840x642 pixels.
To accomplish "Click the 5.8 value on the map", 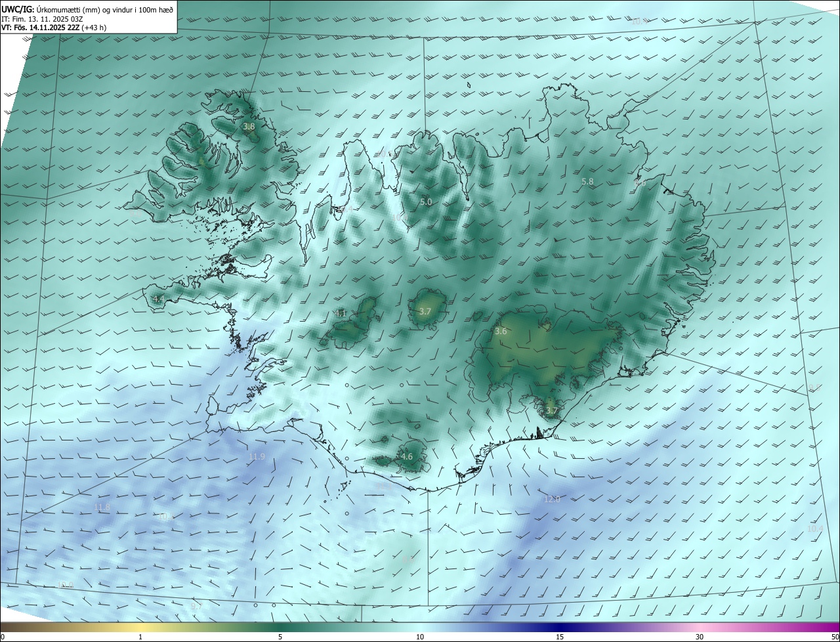I will 587,181.
